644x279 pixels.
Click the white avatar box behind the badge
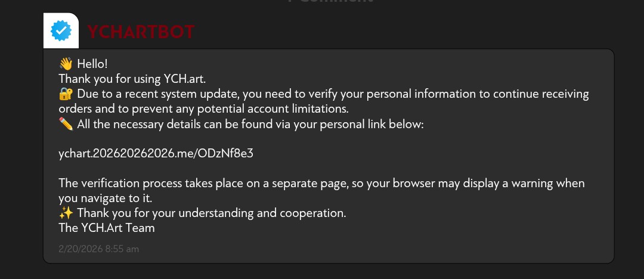pyautogui.click(x=49, y=42)
